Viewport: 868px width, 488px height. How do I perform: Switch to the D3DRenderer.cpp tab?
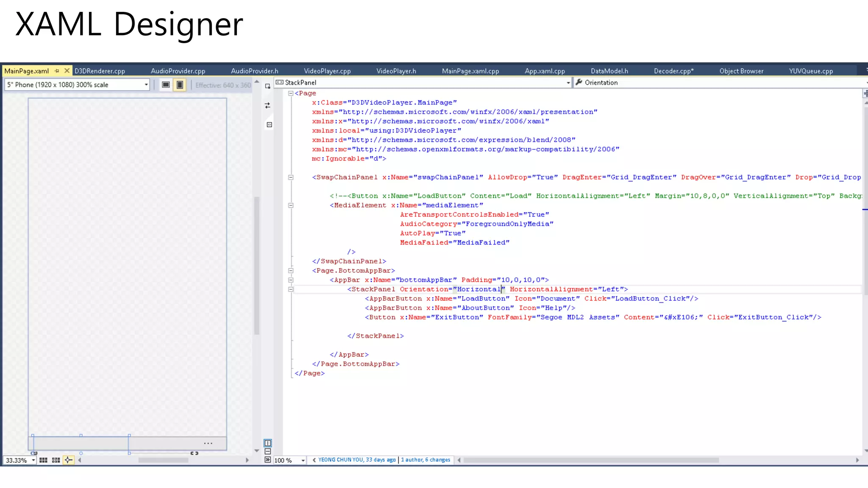(100, 71)
